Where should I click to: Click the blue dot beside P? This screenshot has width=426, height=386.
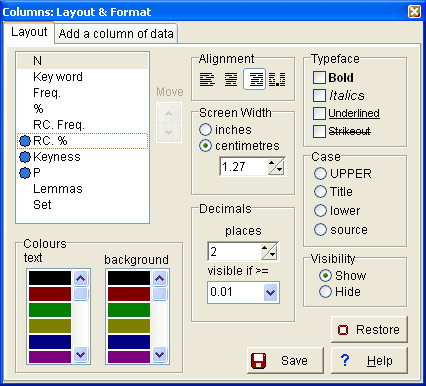pos(25,173)
